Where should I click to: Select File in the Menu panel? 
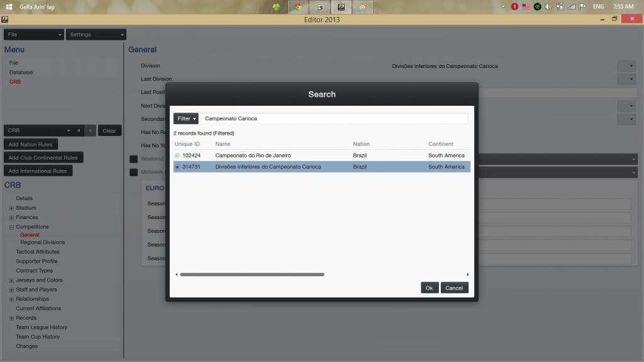(x=14, y=63)
